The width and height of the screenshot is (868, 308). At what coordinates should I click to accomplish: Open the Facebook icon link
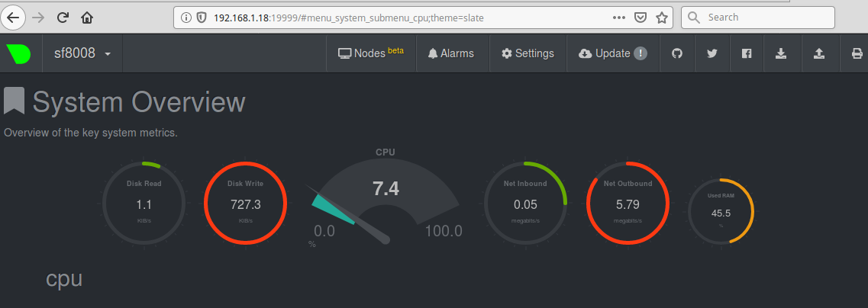[747, 53]
